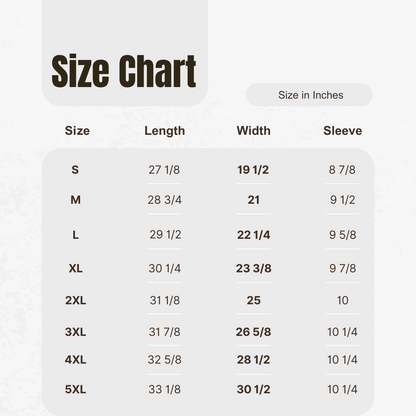
Task: Click the 30 1/2 width for 5XL
Action: tap(254, 389)
